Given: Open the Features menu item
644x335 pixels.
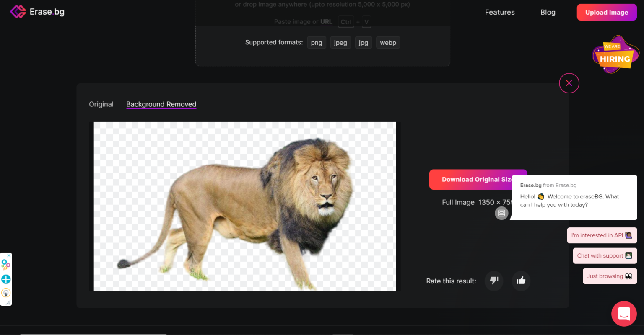Looking at the screenshot, I should (500, 12).
